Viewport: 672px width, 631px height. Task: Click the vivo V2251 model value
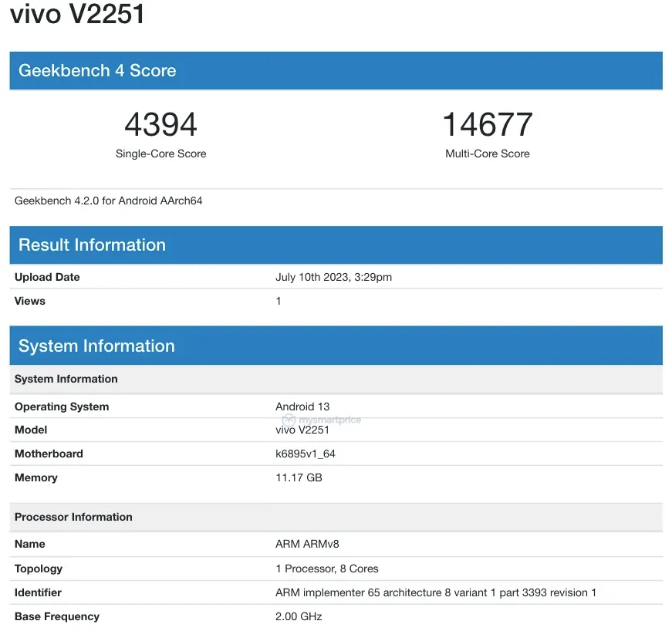coord(302,430)
